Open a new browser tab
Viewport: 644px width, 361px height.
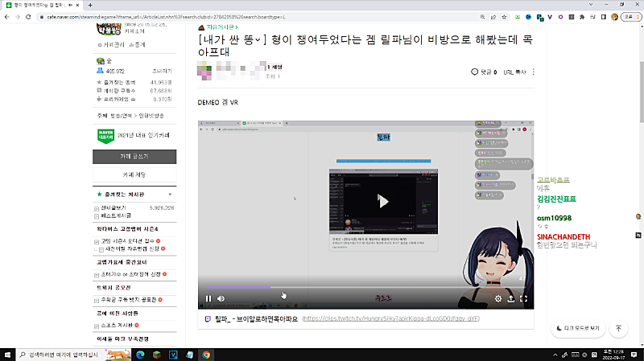coord(90,5)
